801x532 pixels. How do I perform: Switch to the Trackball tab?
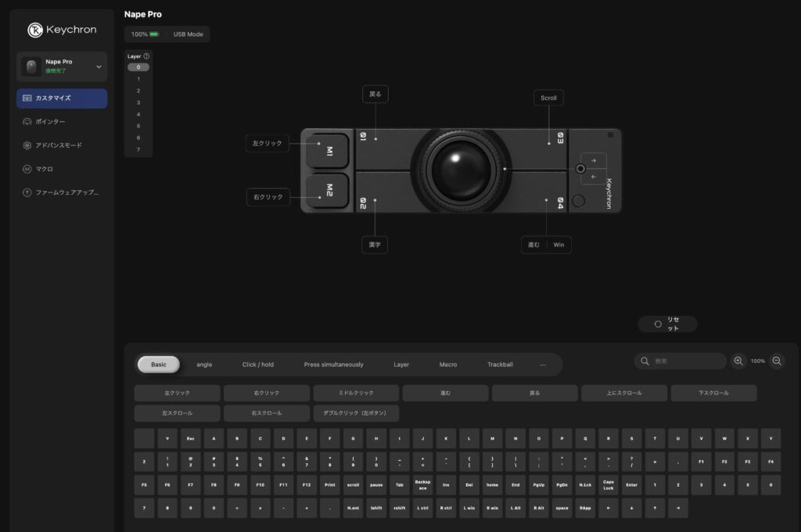pyautogui.click(x=499, y=364)
